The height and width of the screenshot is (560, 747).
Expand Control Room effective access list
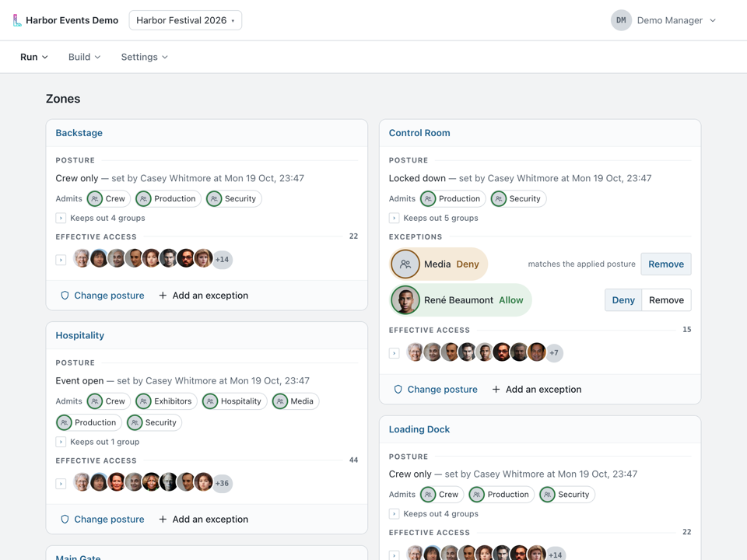coord(394,353)
